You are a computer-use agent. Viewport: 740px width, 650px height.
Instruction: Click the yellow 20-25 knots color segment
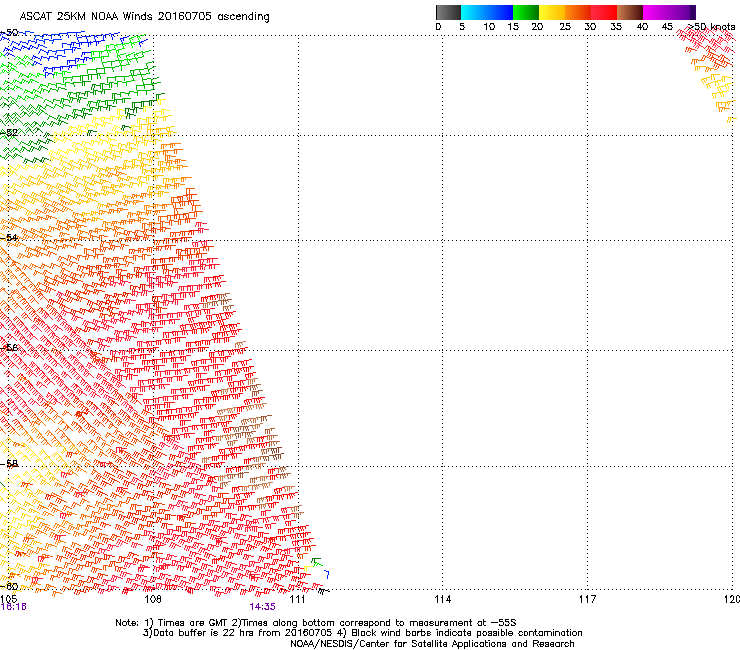click(x=552, y=12)
